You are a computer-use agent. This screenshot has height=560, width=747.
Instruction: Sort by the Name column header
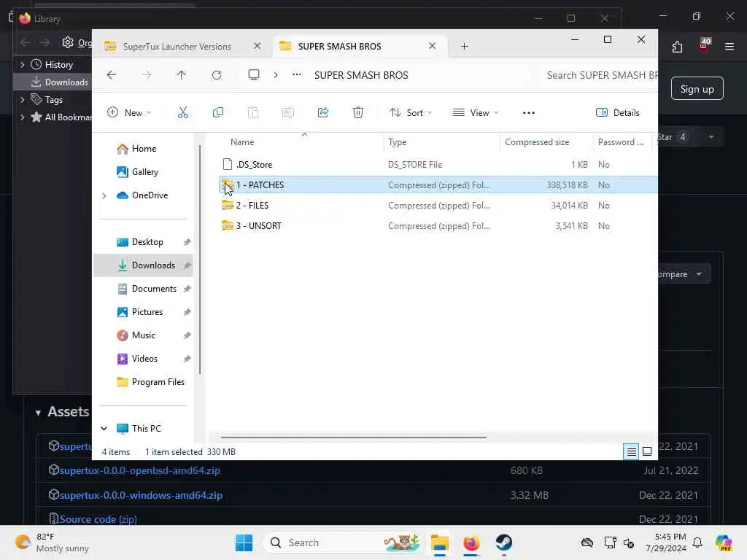pyautogui.click(x=242, y=142)
